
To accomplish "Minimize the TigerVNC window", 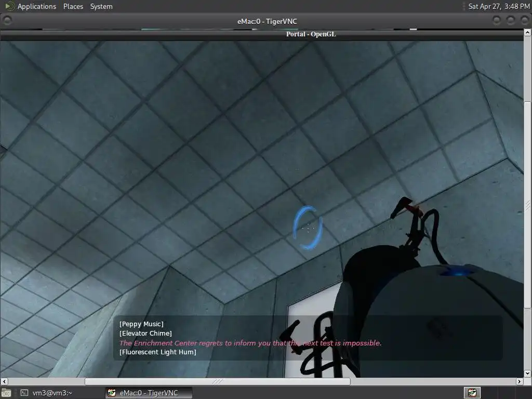I will coord(497,21).
